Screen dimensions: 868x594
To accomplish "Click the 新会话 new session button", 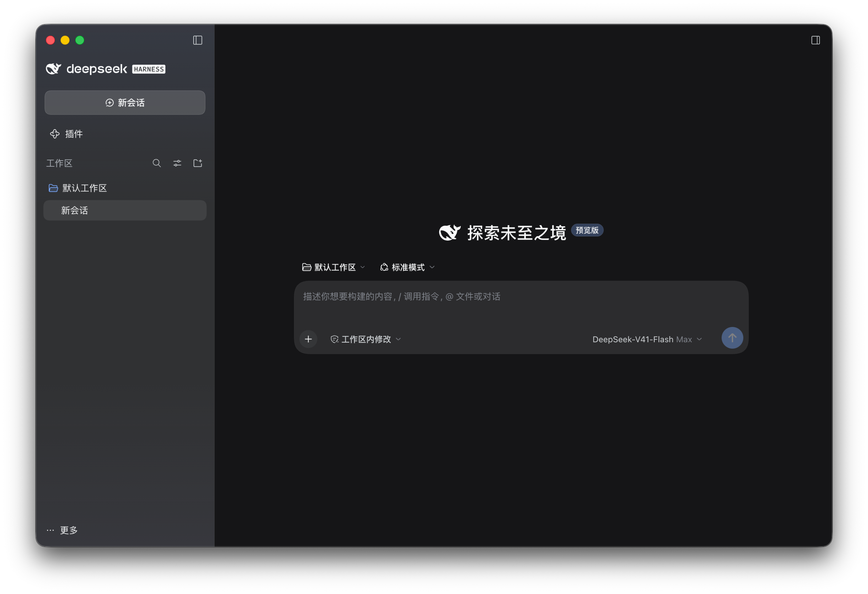I will [x=125, y=102].
